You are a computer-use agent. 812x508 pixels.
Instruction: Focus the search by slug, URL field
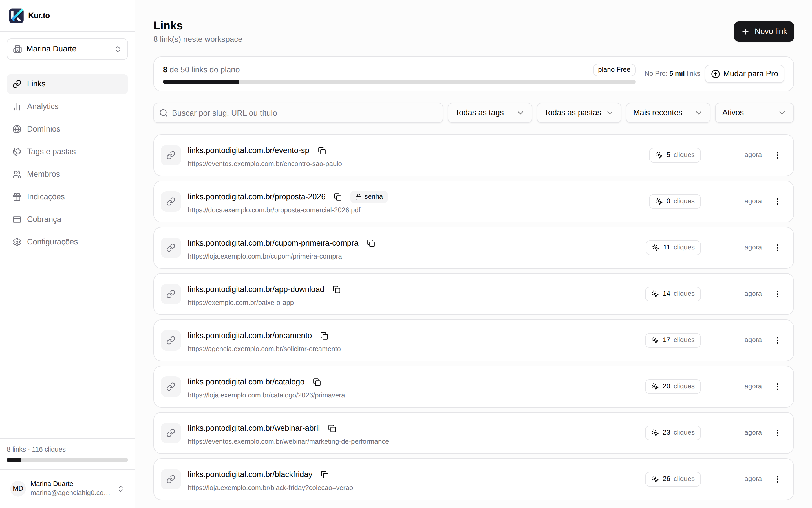click(x=298, y=113)
